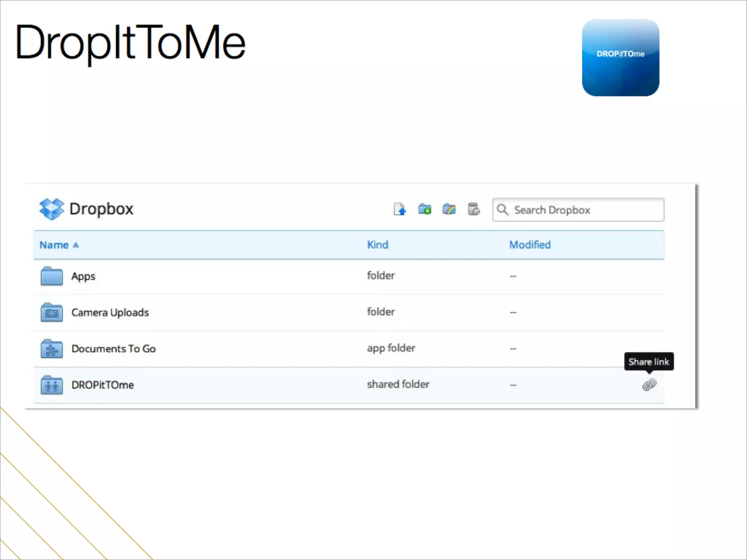Viewport: 747px width, 560px height.
Task: Click the Documents To Go folder icon
Action: coord(51,349)
